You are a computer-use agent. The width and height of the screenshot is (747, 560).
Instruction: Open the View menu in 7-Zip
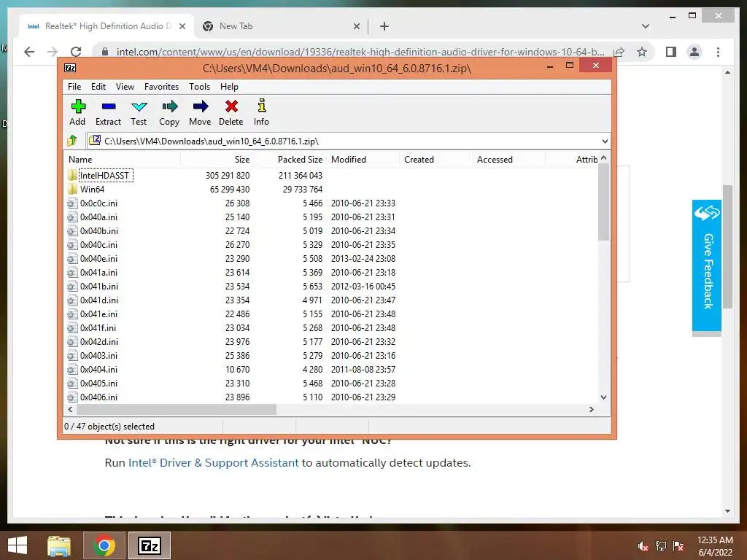(x=125, y=87)
